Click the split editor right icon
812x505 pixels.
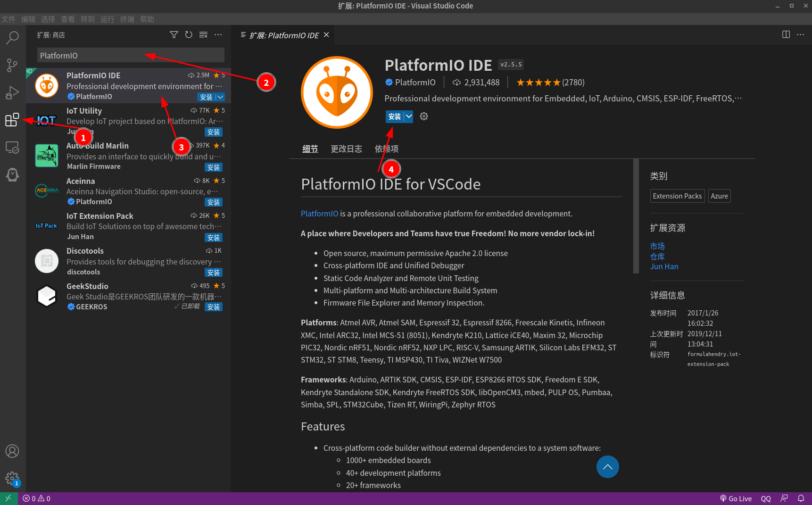(786, 34)
